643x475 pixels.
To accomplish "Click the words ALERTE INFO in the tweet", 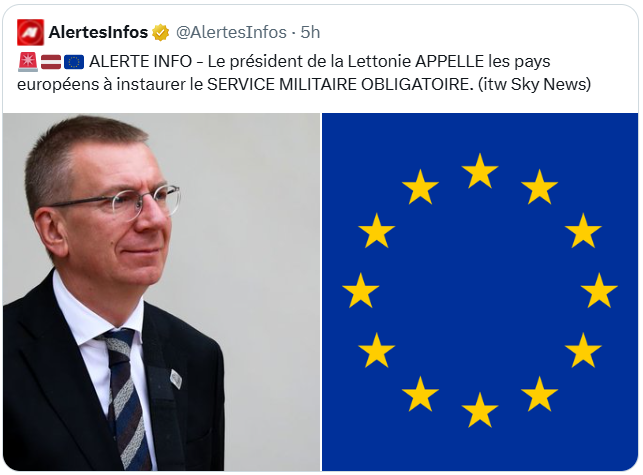I will tap(141, 62).
